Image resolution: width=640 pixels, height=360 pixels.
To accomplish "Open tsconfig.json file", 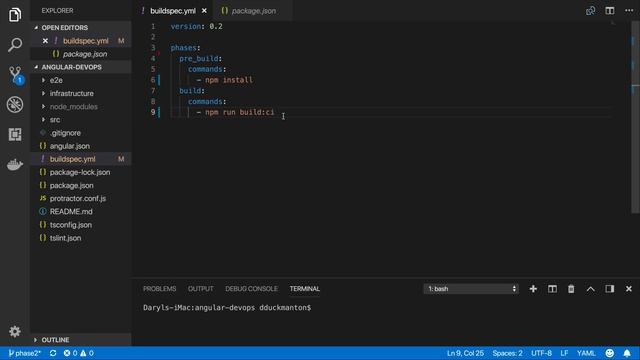I will 81,225.
